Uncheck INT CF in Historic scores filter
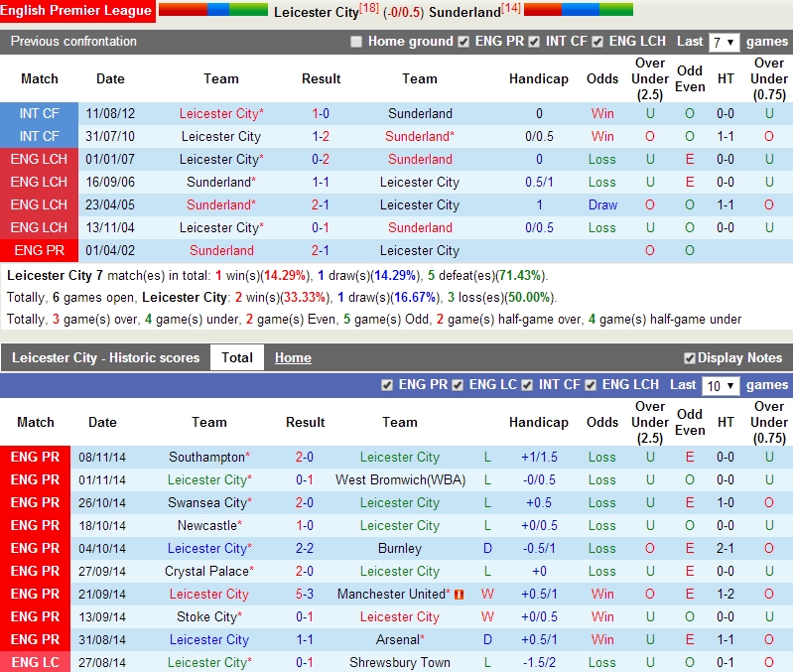The width and height of the screenshot is (793, 672). (x=527, y=385)
